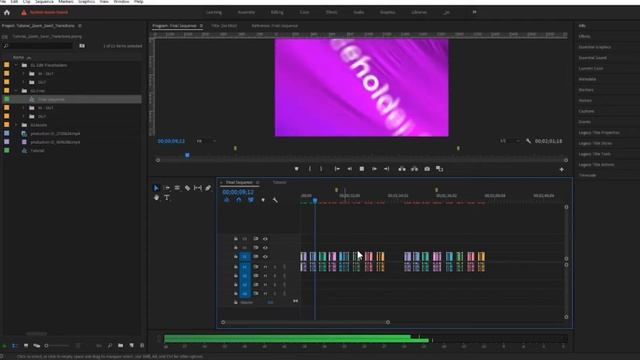The image size is (640, 360).
Task: Click the red system warning notice
Action: (x=45, y=12)
